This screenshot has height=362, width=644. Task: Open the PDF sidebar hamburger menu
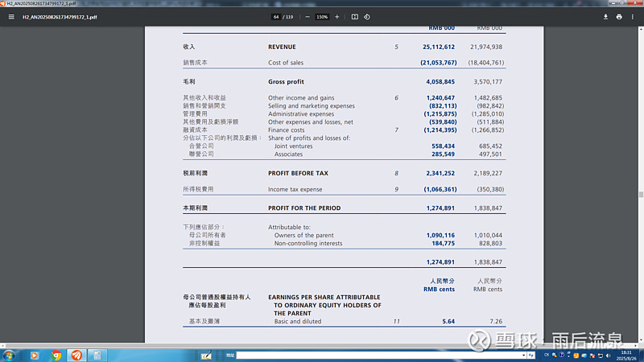[10, 16]
